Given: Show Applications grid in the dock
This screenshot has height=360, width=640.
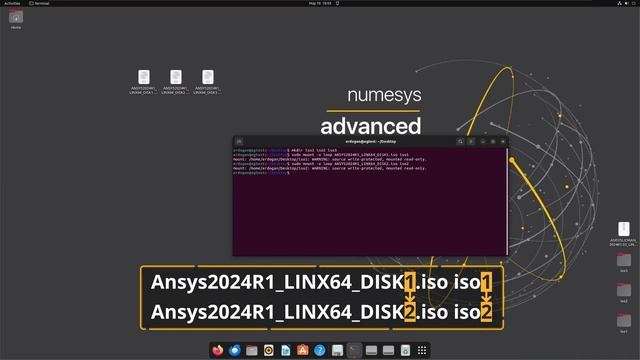Looking at the screenshot, I should click(x=422, y=350).
